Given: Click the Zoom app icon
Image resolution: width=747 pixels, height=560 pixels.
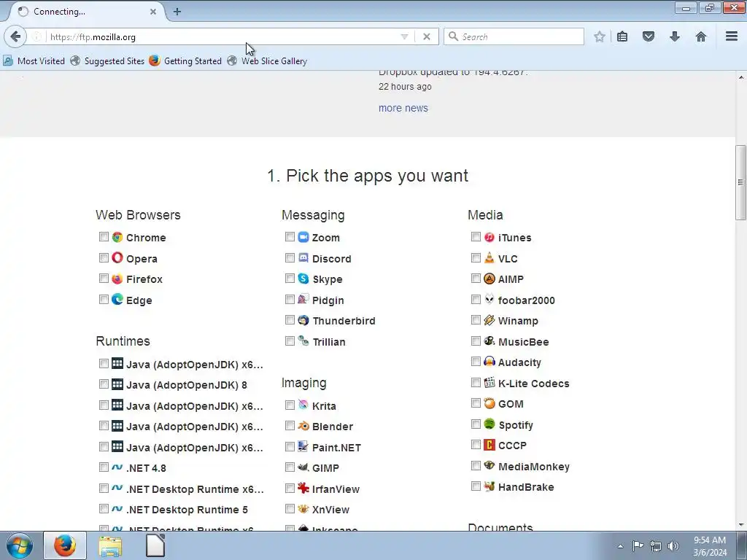Looking at the screenshot, I should coord(303,237).
